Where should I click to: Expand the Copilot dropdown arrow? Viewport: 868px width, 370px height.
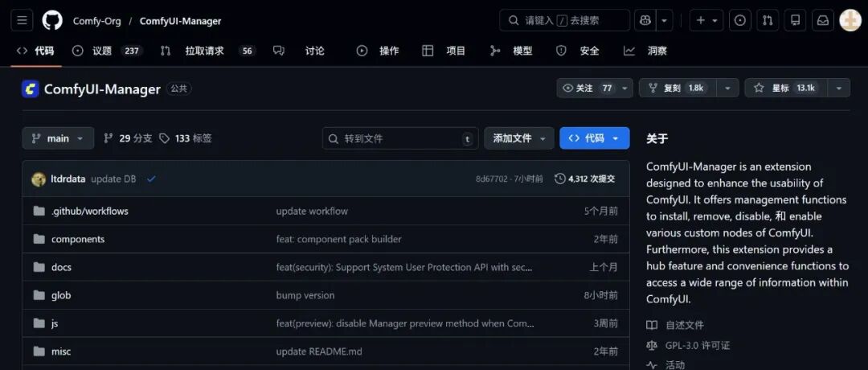(x=665, y=20)
